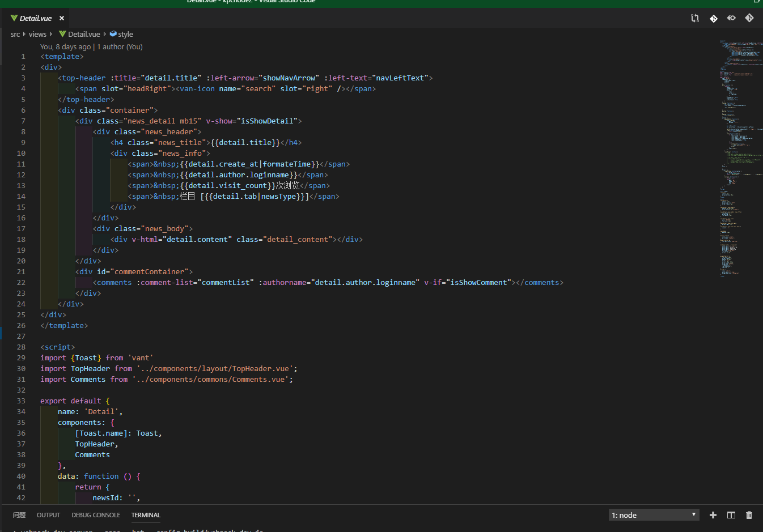The width and height of the screenshot is (763, 532).
Task: Click the 'Detail.vue' breadcrumb item
Action: click(84, 34)
